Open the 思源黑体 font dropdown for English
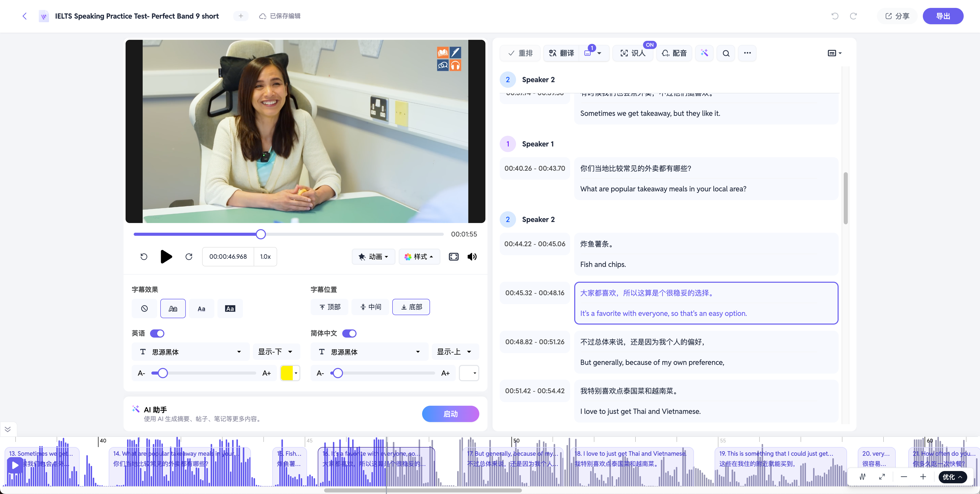Screen dimensions: 980x494 pyautogui.click(x=191, y=352)
